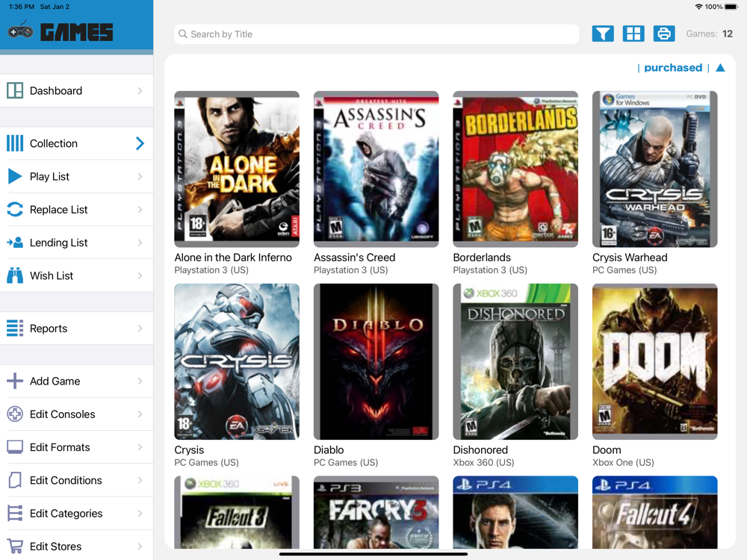Open the filter funnel icon

tap(603, 34)
